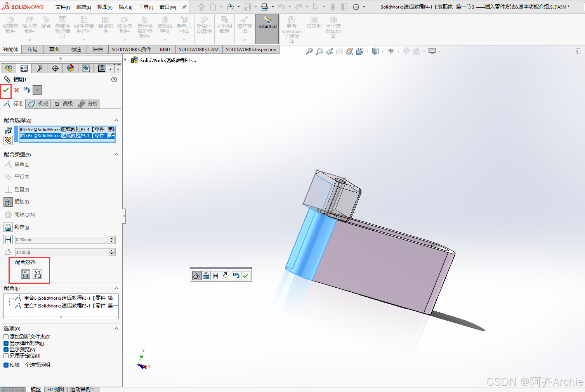Select 重合6 in the mates list
585x392 pixels.
point(66,298)
